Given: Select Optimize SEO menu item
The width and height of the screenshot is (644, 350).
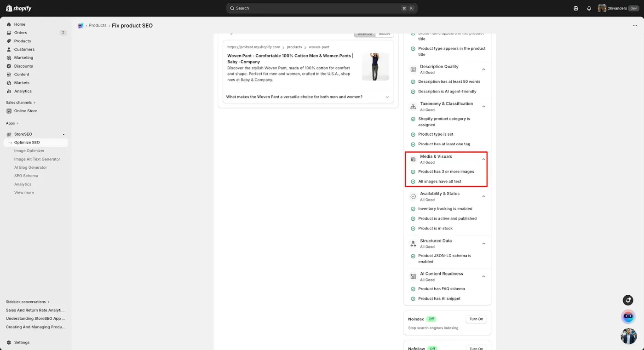Looking at the screenshot, I should (x=36, y=143).
